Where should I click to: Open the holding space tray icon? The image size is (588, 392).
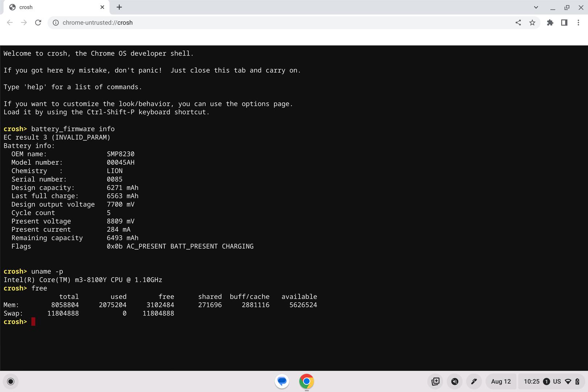[436, 381]
